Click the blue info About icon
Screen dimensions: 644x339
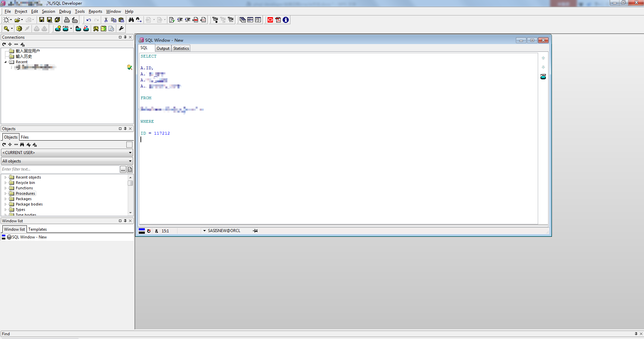pos(286,20)
